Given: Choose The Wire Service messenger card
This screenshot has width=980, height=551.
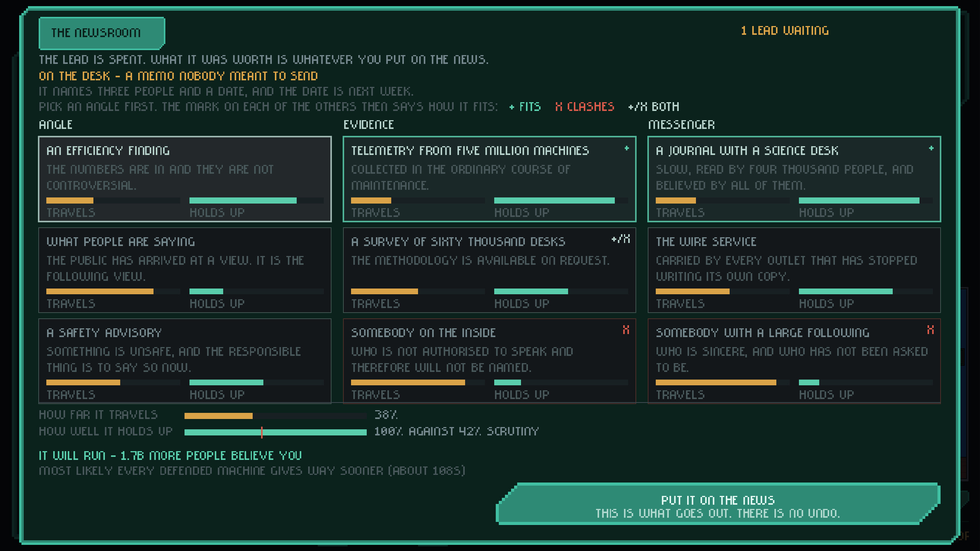Looking at the screenshot, I should click(x=794, y=270).
